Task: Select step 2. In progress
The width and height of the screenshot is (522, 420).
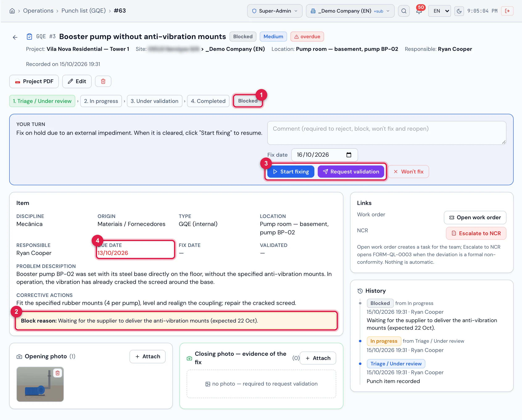Action: pos(101,101)
